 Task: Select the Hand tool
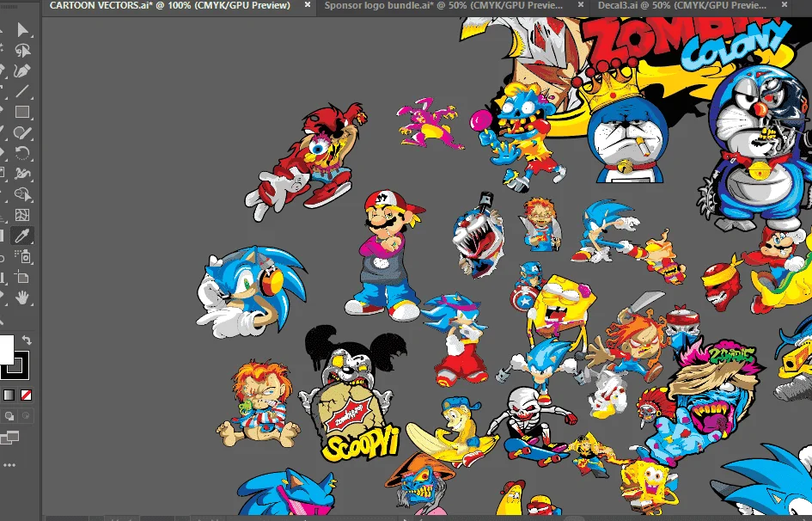[22, 297]
